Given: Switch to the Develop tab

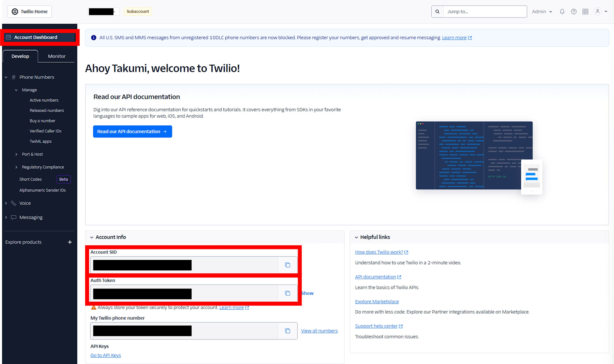Looking at the screenshot, I should click(20, 56).
